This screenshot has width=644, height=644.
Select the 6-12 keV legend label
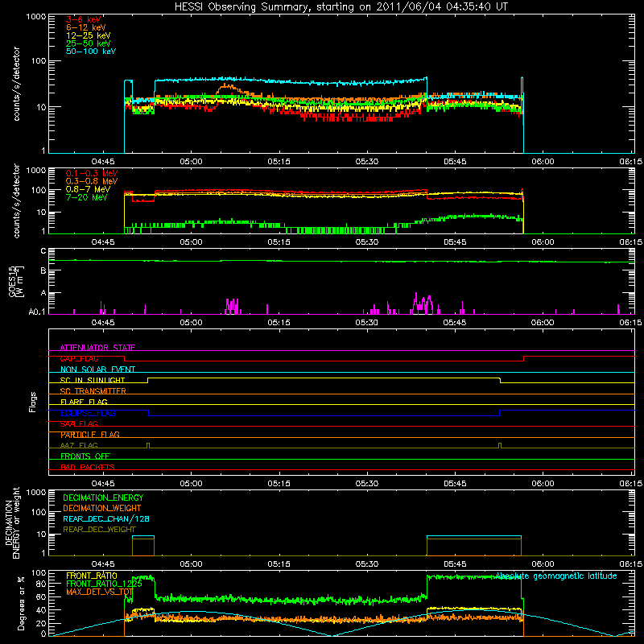point(86,27)
